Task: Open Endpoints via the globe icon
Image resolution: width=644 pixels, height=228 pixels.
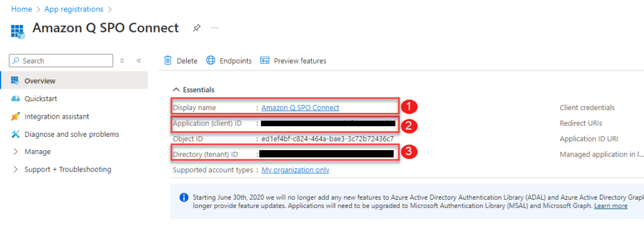Action: [211, 60]
